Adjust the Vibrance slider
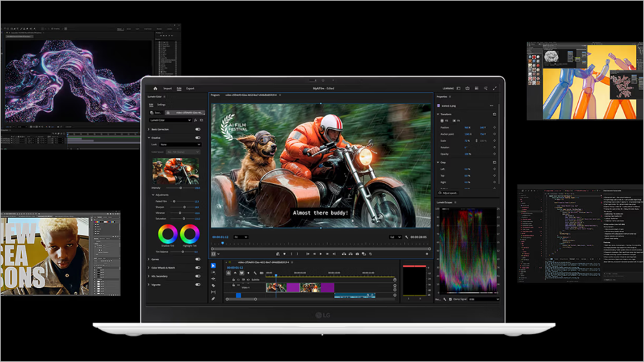 (x=180, y=213)
